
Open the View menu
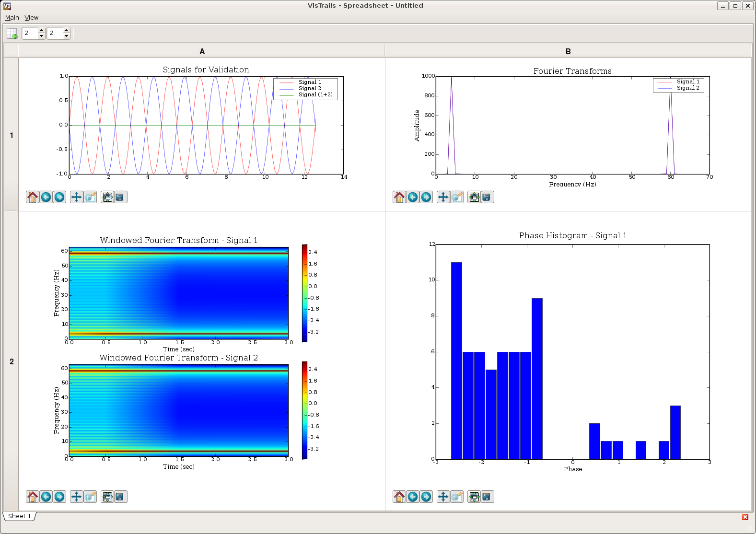32,18
